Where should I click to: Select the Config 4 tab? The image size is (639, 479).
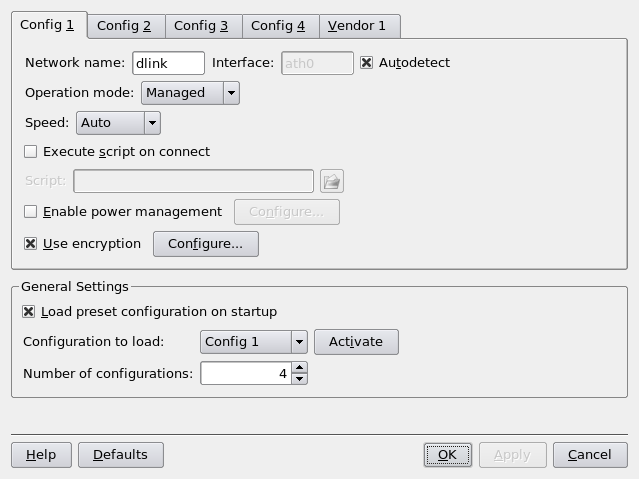point(278,26)
